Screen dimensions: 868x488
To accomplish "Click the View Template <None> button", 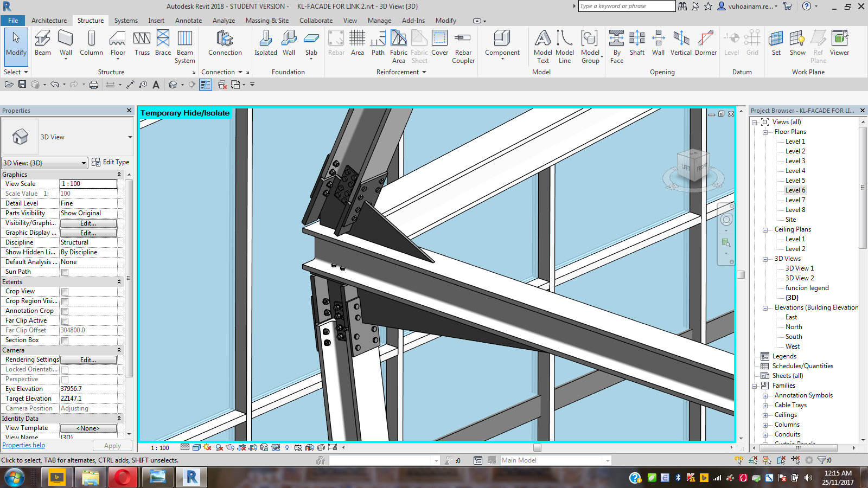I will (88, 428).
